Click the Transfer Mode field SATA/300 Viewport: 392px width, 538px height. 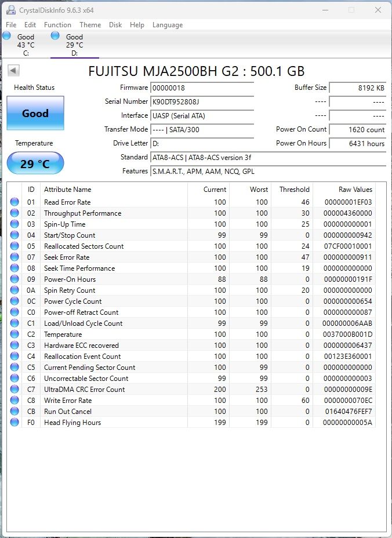coord(202,130)
